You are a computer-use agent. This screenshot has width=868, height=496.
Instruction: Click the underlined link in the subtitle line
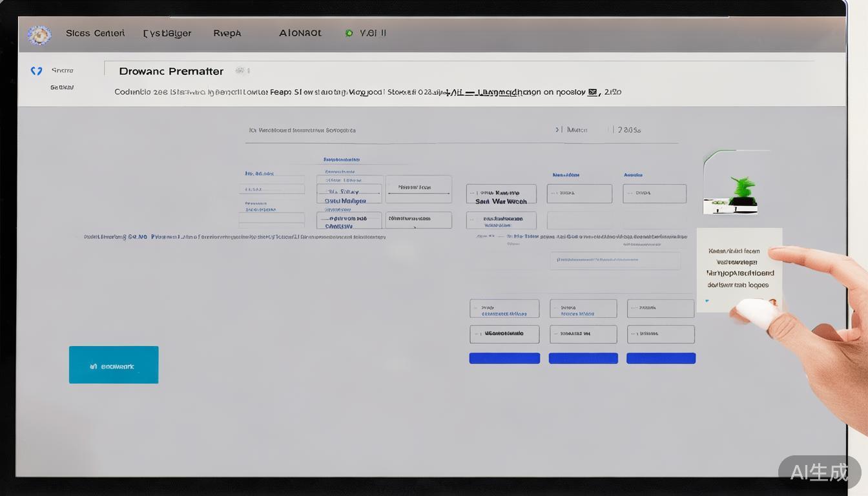(x=507, y=92)
